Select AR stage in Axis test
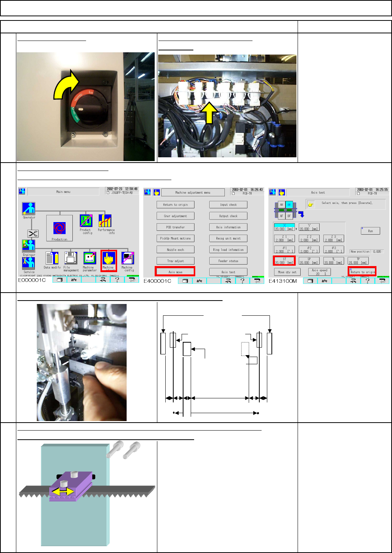The height and width of the screenshot is (553, 392). (x=281, y=205)
